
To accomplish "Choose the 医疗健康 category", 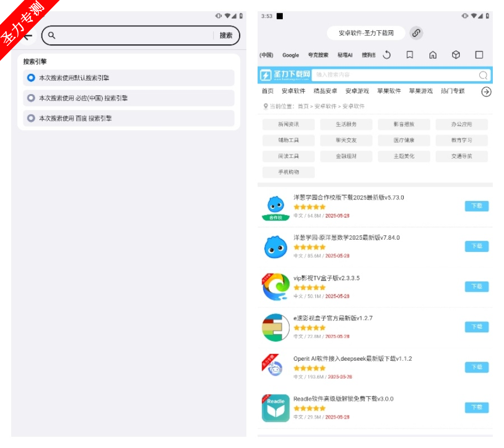I will [x=404, y=141].
